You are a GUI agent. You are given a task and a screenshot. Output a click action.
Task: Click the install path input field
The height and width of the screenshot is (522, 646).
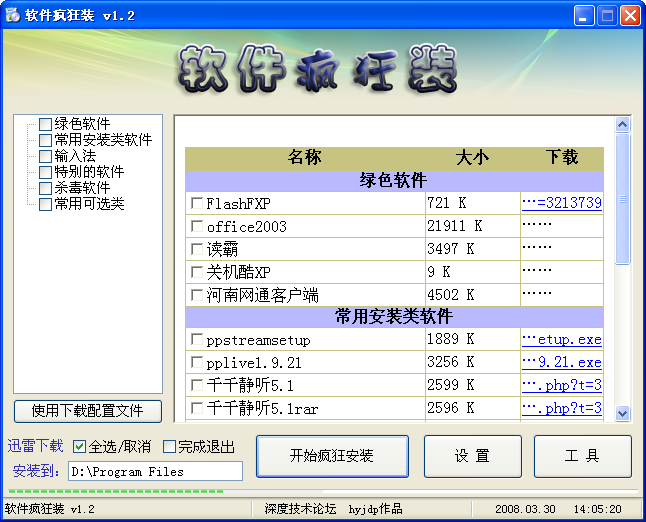(155, 471)
